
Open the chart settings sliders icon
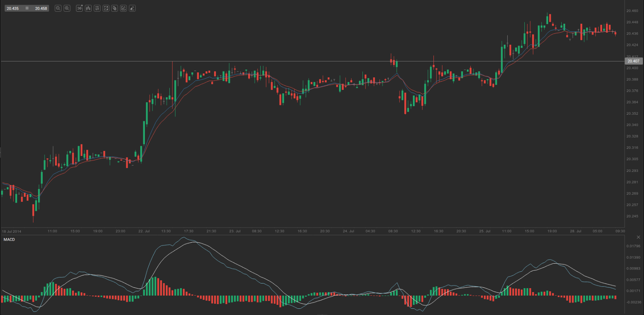(97, 8)
